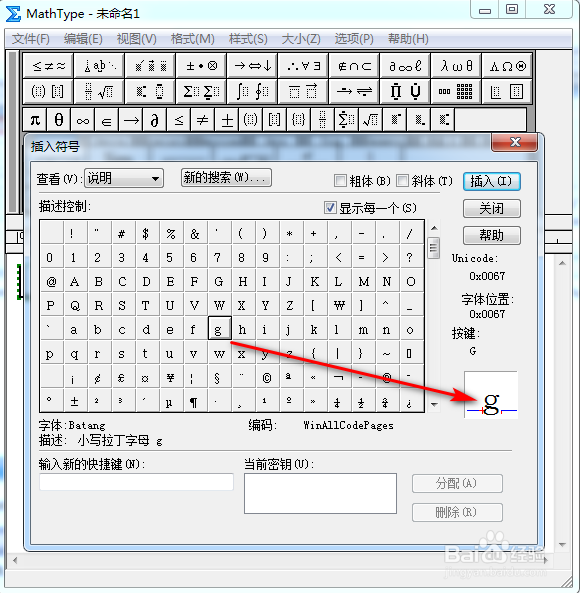This screenshot has height=593, width=580.
Task: Toggle the 粗体(B) bold checkbox
Action: 340,181
